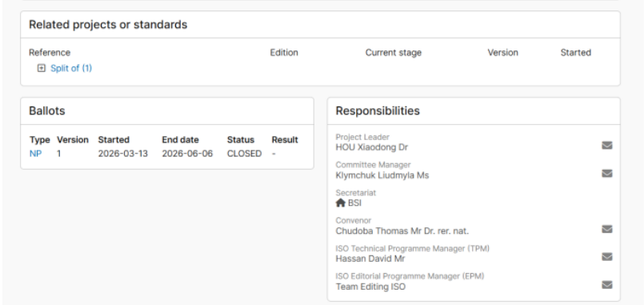Click the Status column header in Ballots
This screenshot has height=305, width=644.
[x=241, y=140]
